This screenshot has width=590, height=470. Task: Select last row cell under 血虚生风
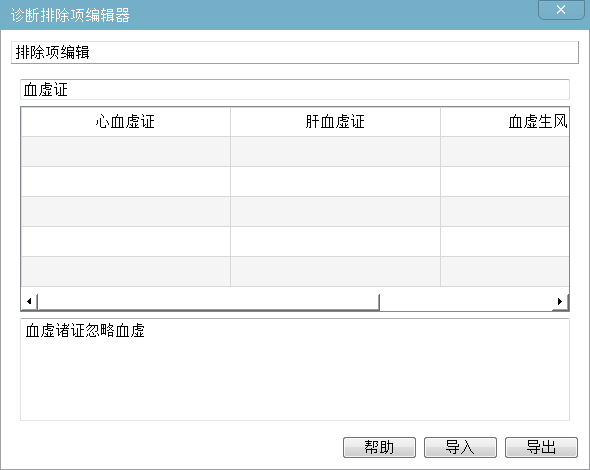click(505, 272)
